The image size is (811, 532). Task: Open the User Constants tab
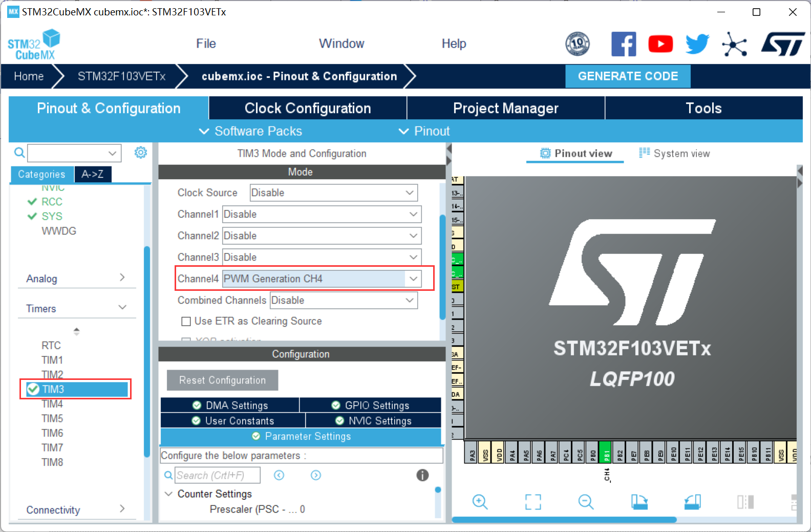pyautogui.click(x=233, y=420)
